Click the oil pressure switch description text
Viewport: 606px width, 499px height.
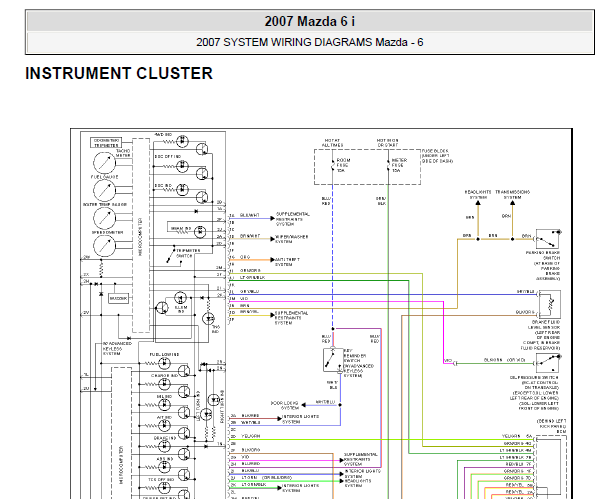click(x=534, y=393)
